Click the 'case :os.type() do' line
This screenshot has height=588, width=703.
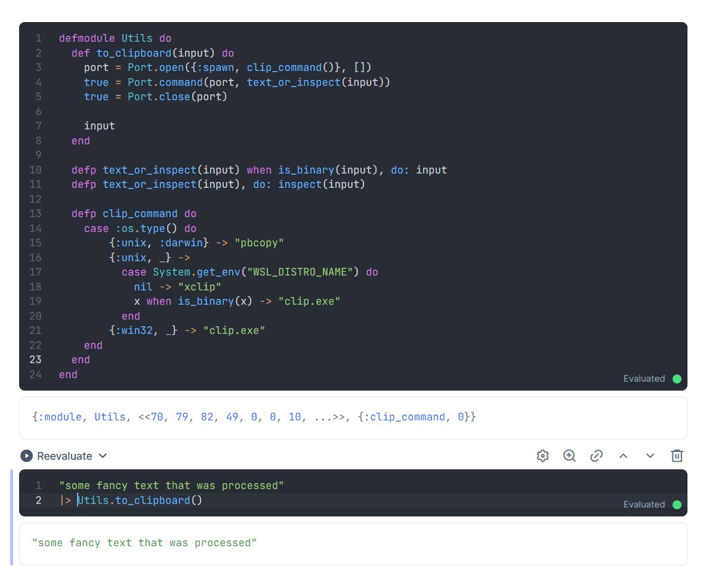[140, 228]
